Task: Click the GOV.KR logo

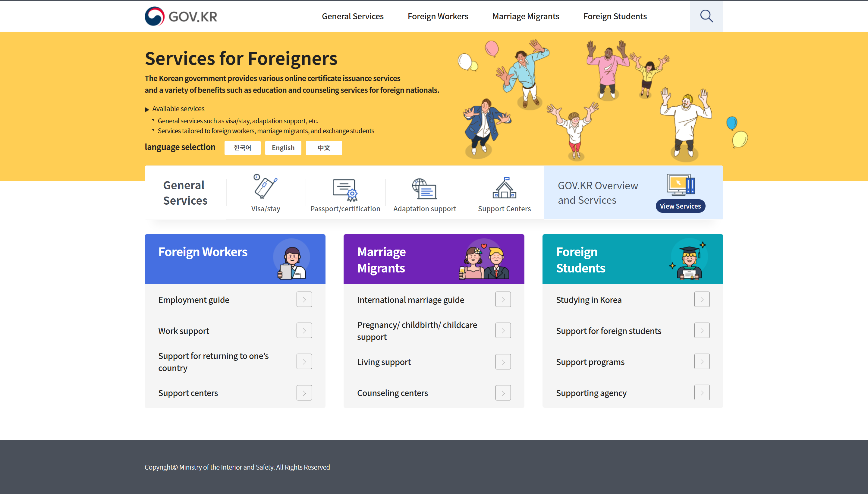Action: pos(181,16)
